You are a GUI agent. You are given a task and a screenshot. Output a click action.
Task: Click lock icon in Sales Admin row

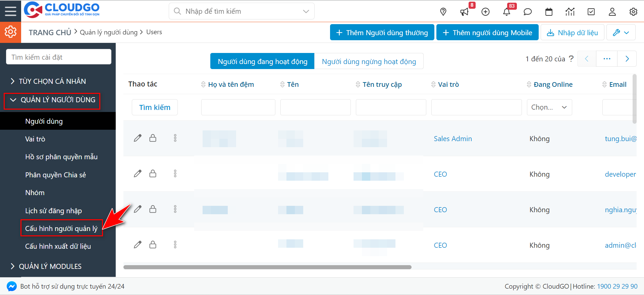click(153, 138)
